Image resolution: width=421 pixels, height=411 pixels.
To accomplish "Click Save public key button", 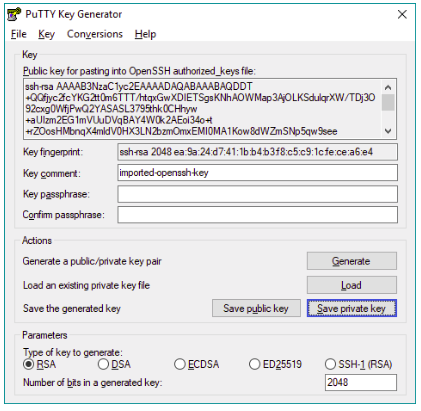I will coord(256,308).
